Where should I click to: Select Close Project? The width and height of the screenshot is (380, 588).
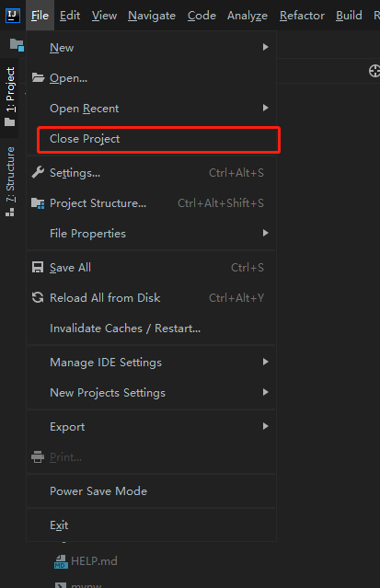(158, 139)
